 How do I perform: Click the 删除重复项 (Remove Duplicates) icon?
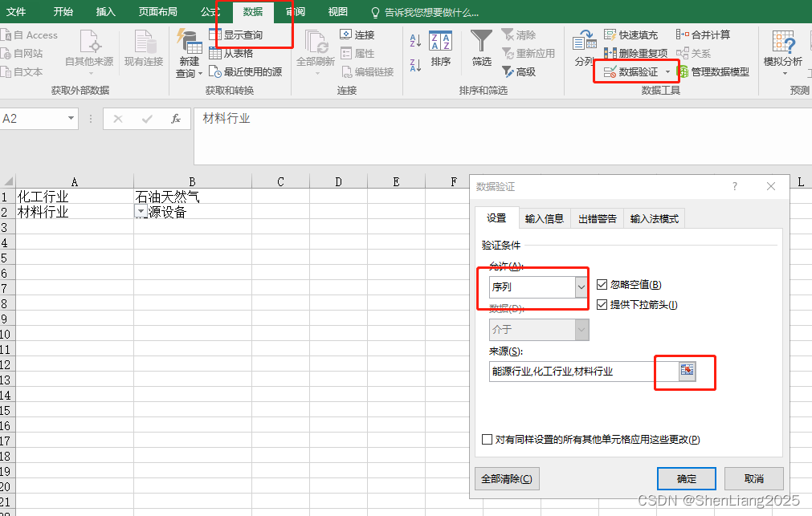coord(637,53)
